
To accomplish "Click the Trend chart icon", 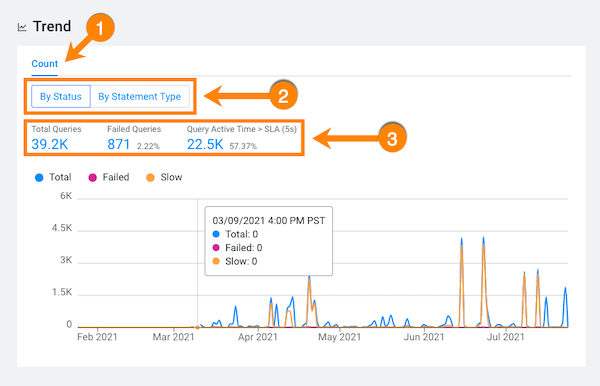I will (22, 27).
